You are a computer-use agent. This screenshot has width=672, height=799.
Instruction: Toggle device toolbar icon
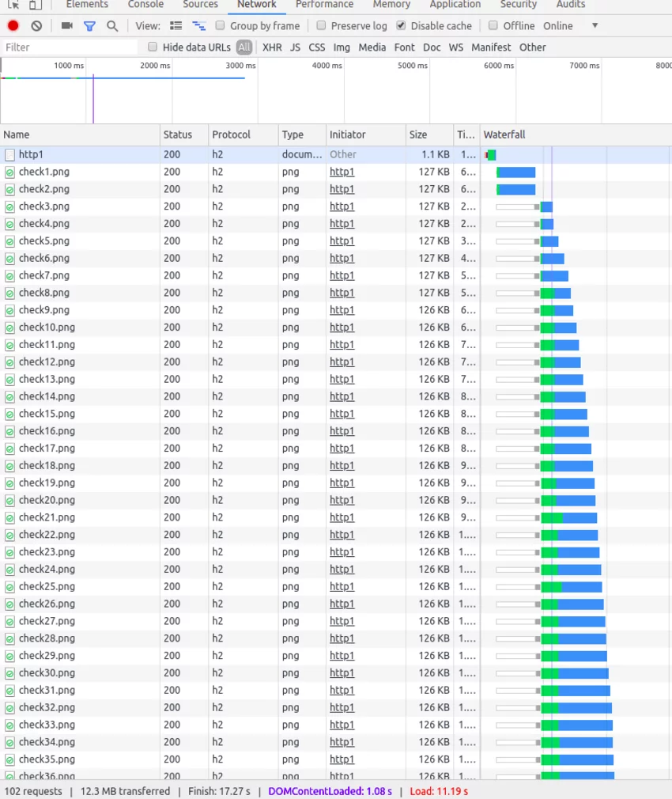click(35, 5)
